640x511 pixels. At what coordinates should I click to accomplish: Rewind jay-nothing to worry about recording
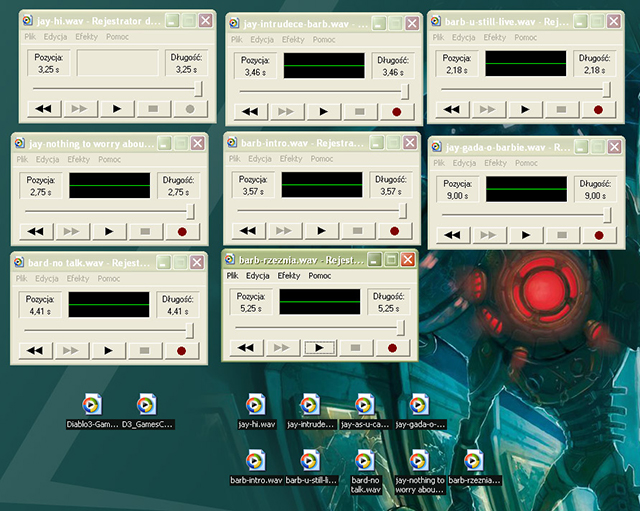[x=36, y=231]
